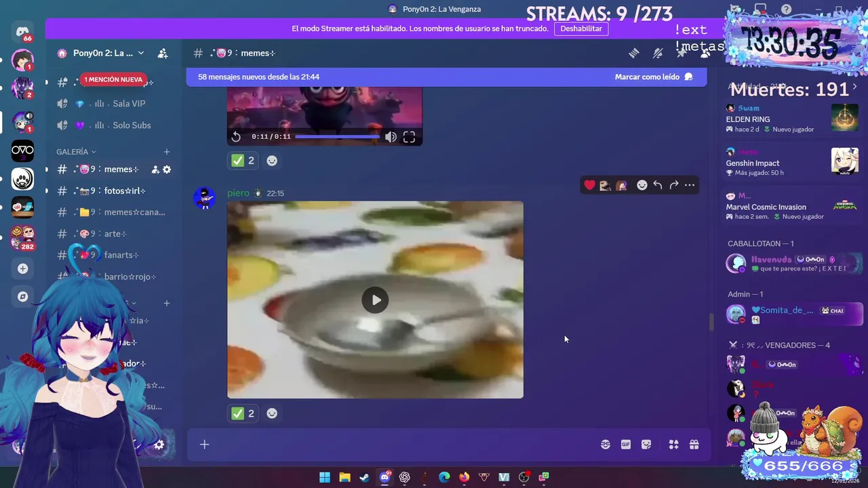Replay the finished video
Image resolution: width=868 pixels, height=488 pixels.
point(236,137)
